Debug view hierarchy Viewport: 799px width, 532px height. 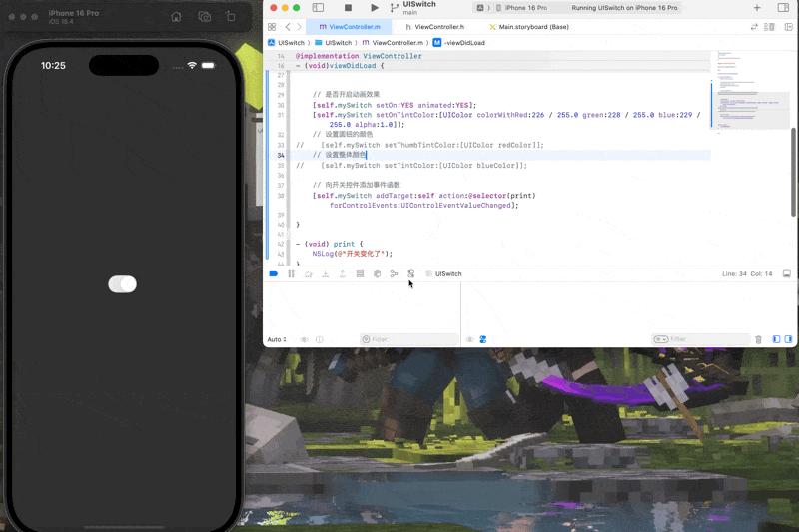360,273
